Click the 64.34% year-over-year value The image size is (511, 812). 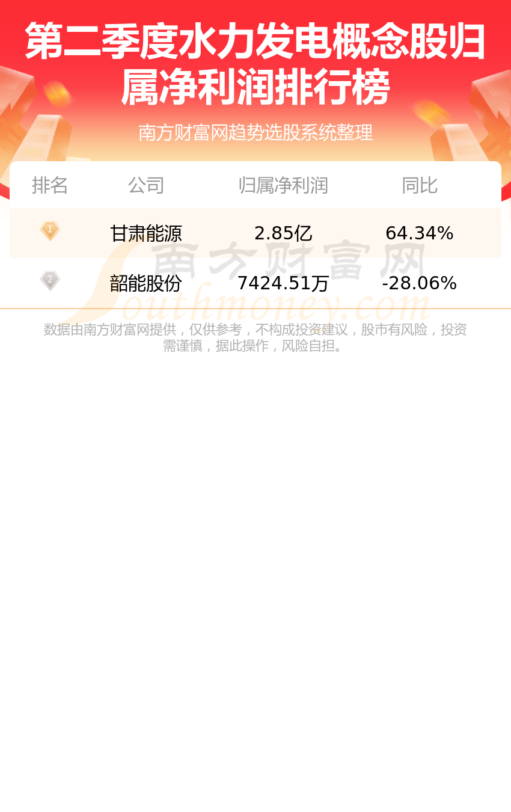click(x=420, y=233)
